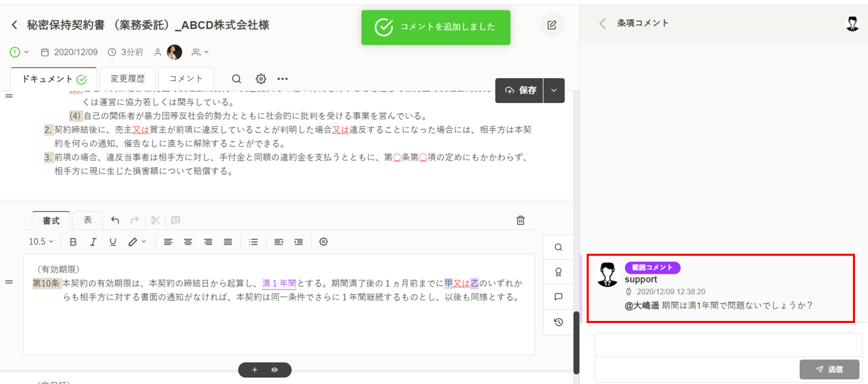
Task: Click the scissors cut icon
Action: click(155, 220)
